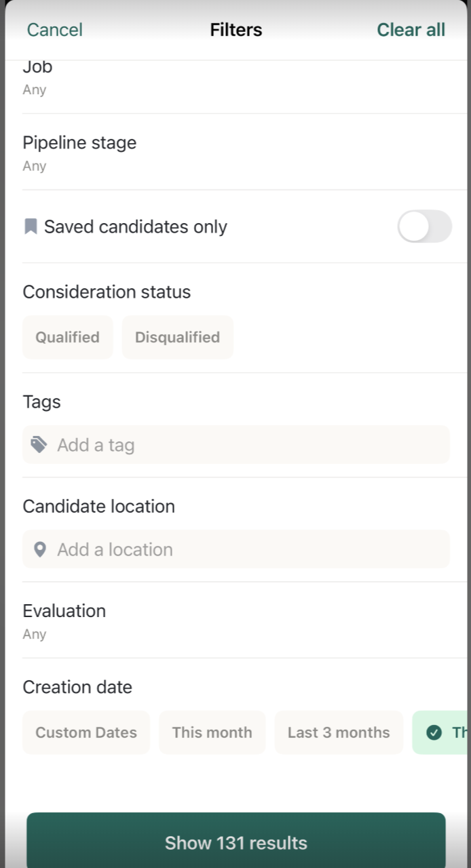Select the Qualified status chip
Image resolution: width=471 pixels, height=868 pixels.
pos(68,337)
